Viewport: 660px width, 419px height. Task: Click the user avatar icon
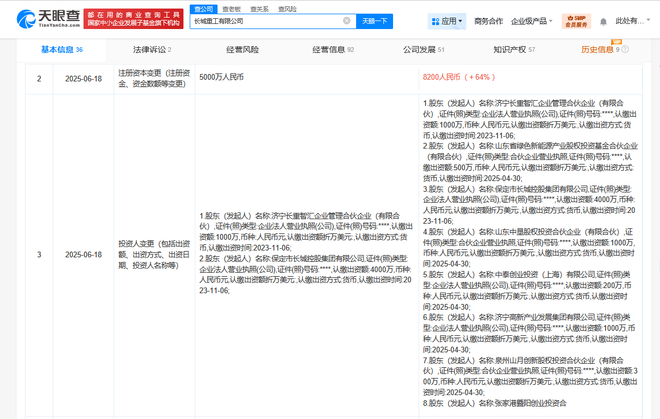tap(627, 21)
